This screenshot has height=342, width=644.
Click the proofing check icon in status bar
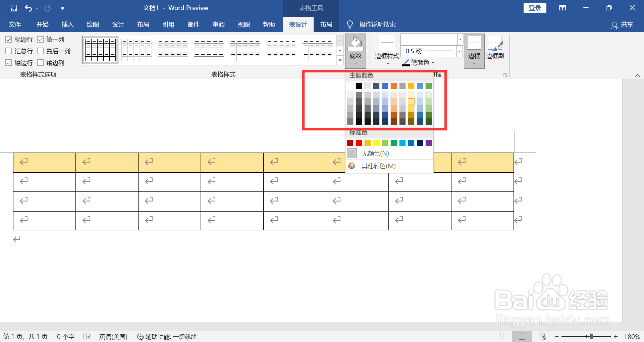pos(87,337)
